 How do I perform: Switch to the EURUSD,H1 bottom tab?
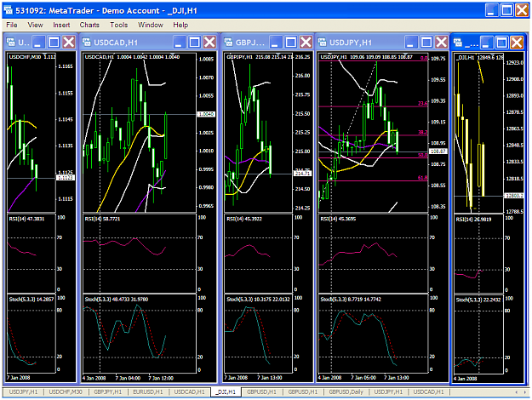tap(148, 391)
